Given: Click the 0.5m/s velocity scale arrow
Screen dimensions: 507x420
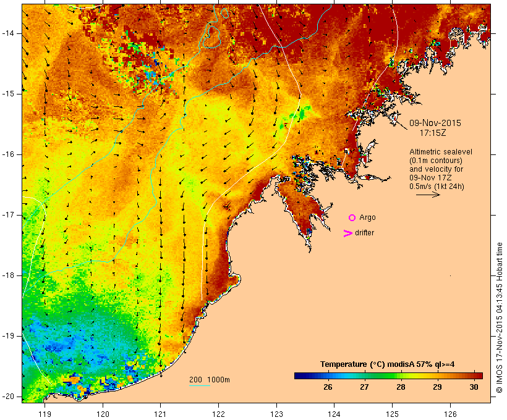Looking at the screenshot, I should pos(428,195).
